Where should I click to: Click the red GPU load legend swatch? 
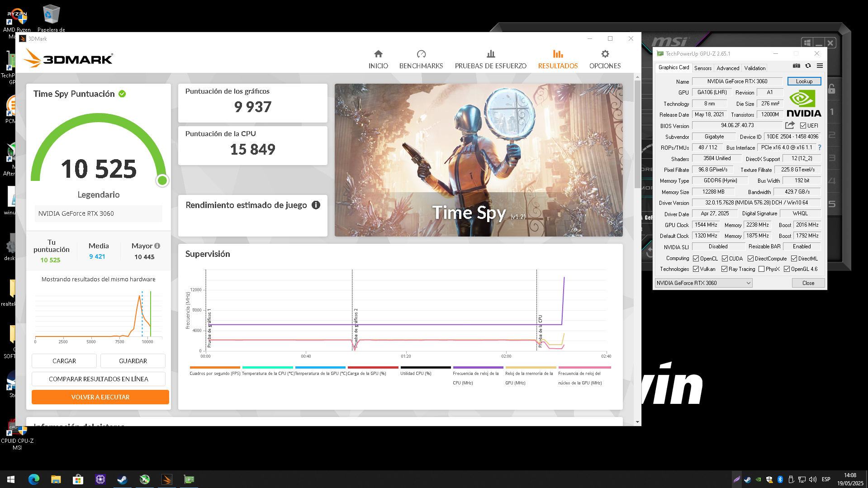point(373,367)
